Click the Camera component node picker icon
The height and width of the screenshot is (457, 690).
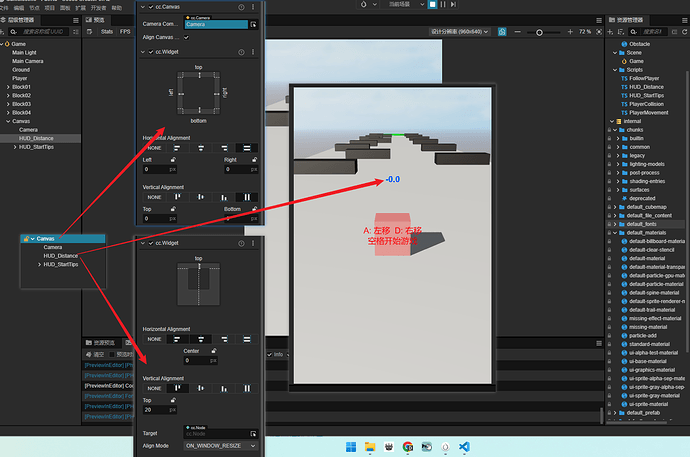(x=253, y=25)
